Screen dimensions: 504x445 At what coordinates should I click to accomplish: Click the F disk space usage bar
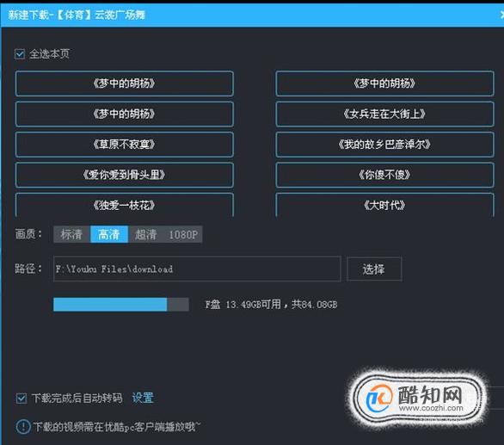pyautogui.click(x=121, y=305)
